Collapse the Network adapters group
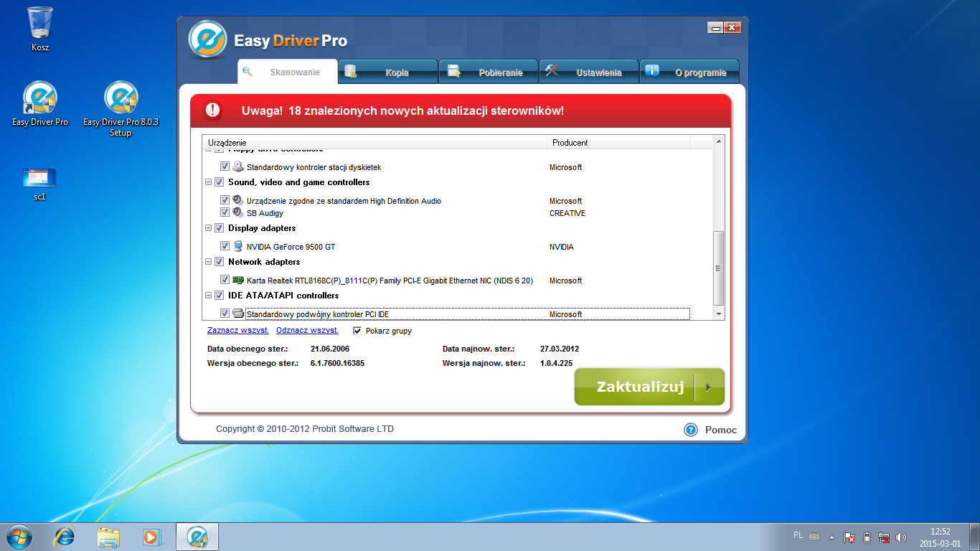The height and width of the screenshot is (551, 980). (209, 262)
